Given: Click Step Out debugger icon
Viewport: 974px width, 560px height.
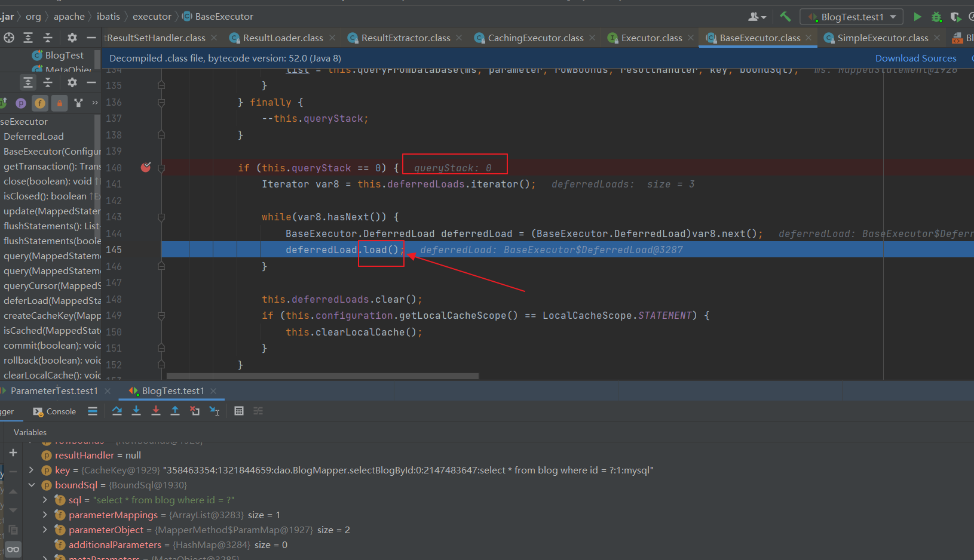Looking at the screenshot, I should tap(175, 411).
